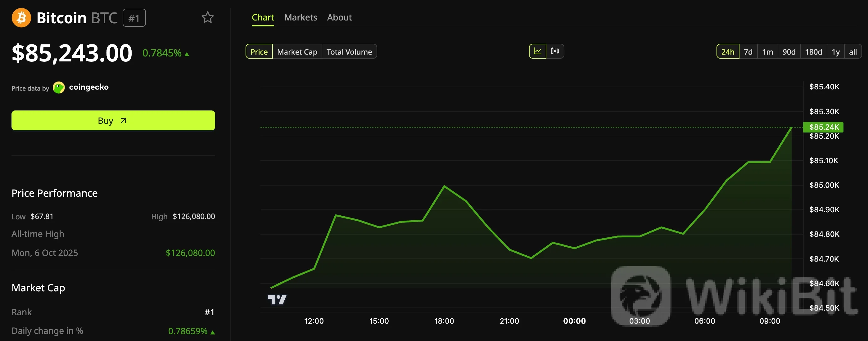Set chart range to 180d

813,52
